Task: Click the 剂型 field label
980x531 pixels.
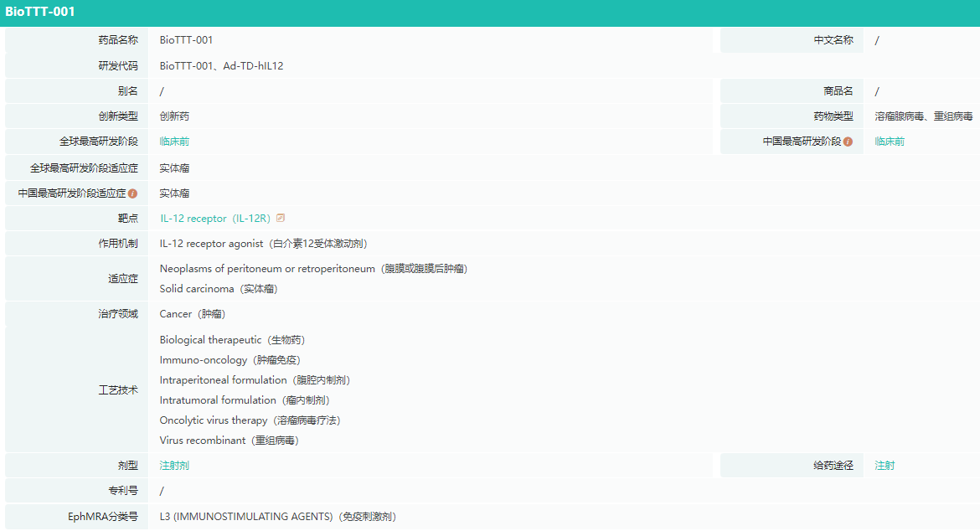Action: pyautogui.click(x=128, y=466)
